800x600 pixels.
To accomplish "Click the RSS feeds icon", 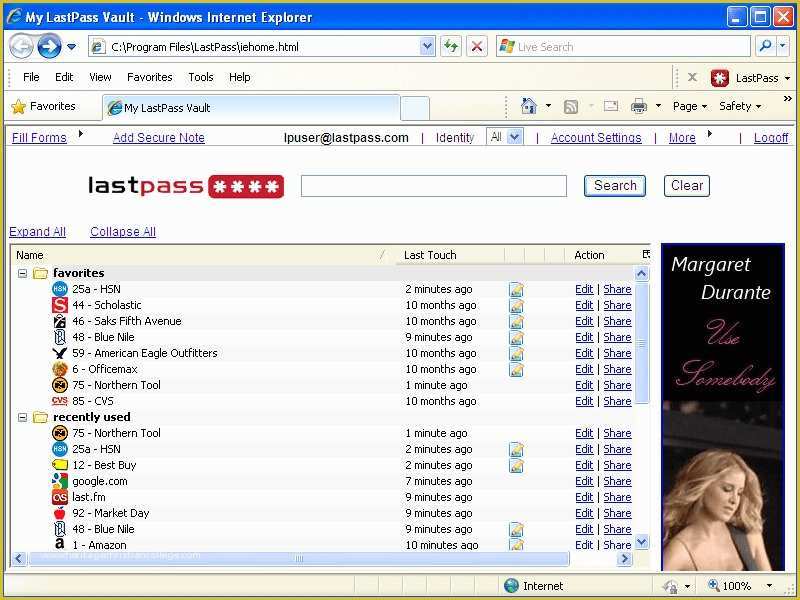I will tap(571, 107).
